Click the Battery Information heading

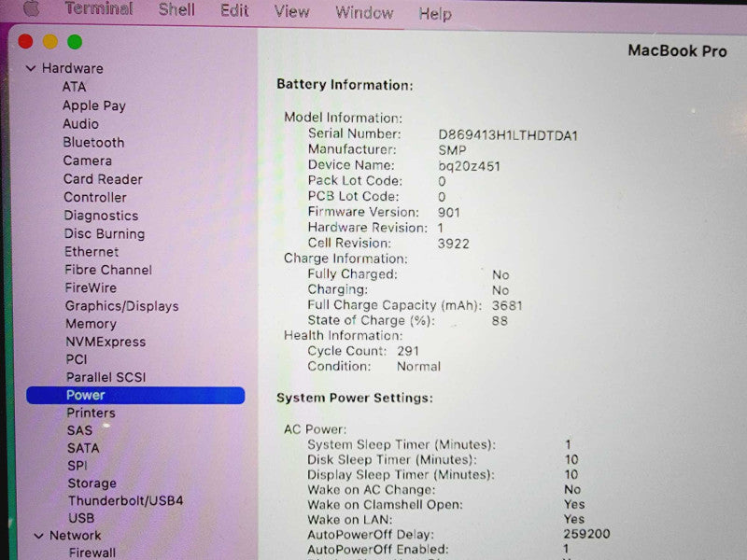(345, 85)
